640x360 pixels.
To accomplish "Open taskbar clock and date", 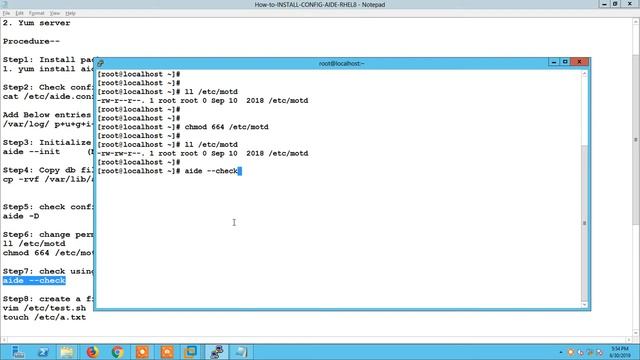I will 620,352.
